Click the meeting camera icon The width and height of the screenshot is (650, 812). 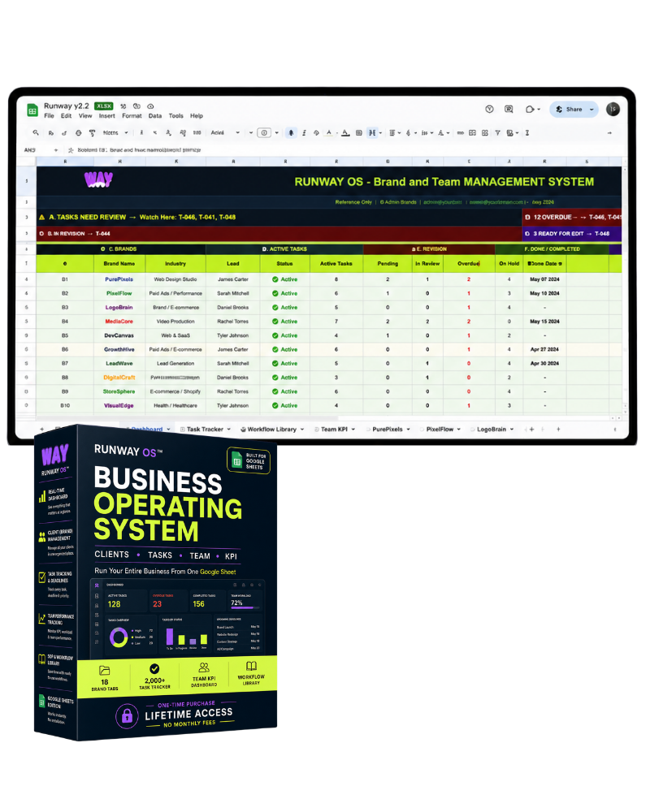(529, 110)
